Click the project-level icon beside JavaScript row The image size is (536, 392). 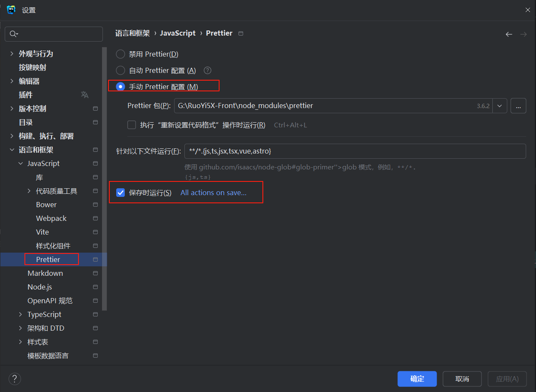(96, 163)
